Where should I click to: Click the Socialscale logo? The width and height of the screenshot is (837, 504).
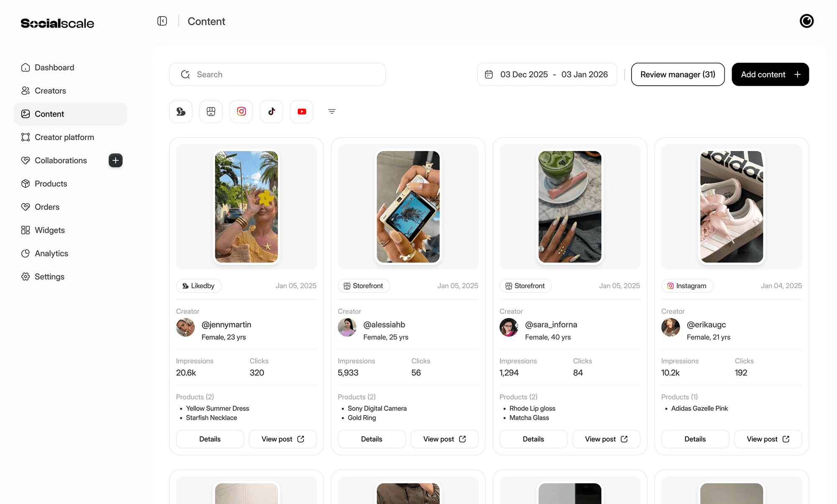(57, 23)
